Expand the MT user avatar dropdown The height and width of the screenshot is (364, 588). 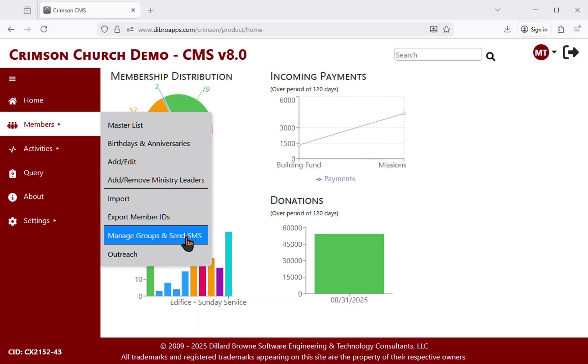pos(545,53)
